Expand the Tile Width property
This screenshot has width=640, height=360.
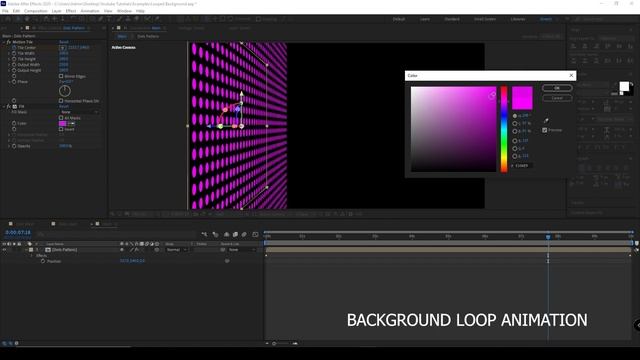tap(9, 53)
